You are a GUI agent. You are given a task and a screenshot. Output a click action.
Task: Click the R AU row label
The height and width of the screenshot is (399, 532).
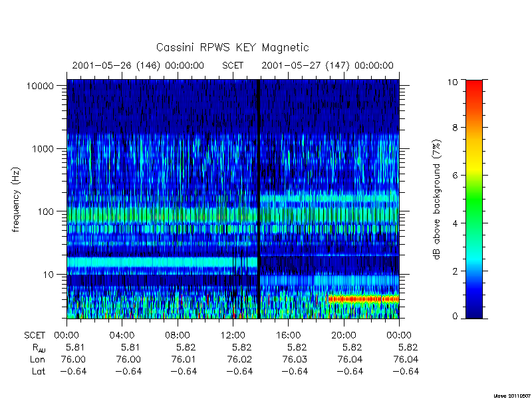(x=39, y=348)
